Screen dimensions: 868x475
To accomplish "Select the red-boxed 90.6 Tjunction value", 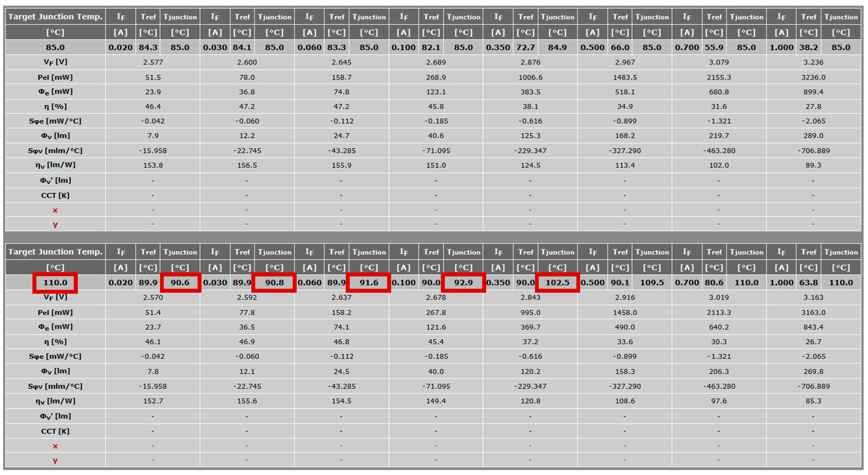I will 180,283.
